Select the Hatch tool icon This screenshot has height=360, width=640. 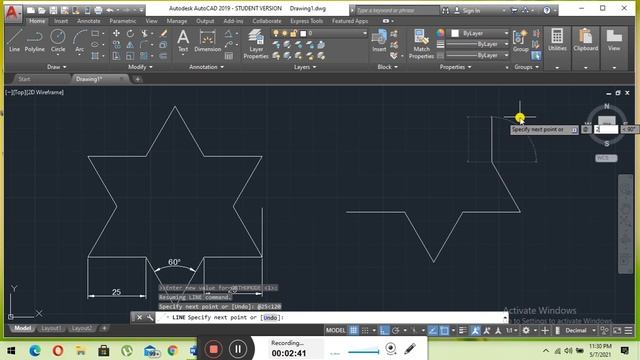(x=95, y=56)
